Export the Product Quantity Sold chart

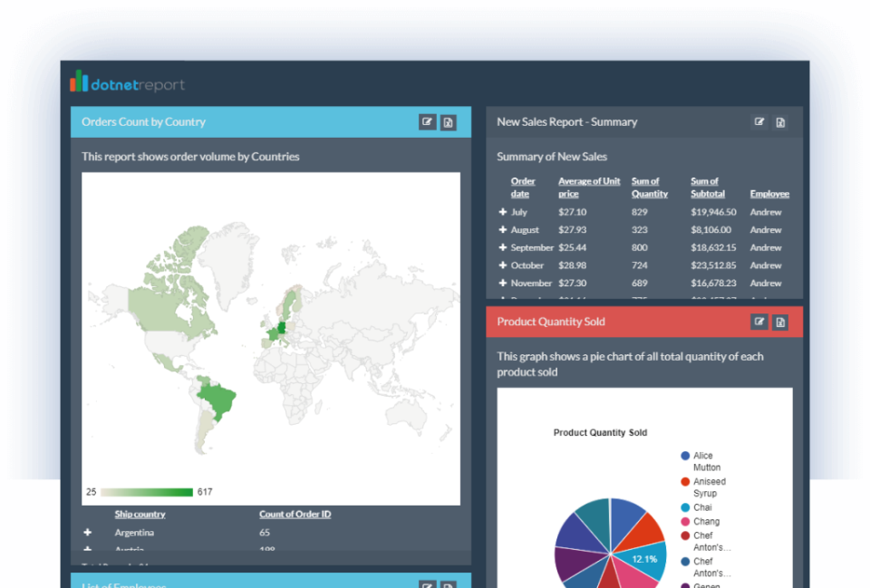coord(780,322)
